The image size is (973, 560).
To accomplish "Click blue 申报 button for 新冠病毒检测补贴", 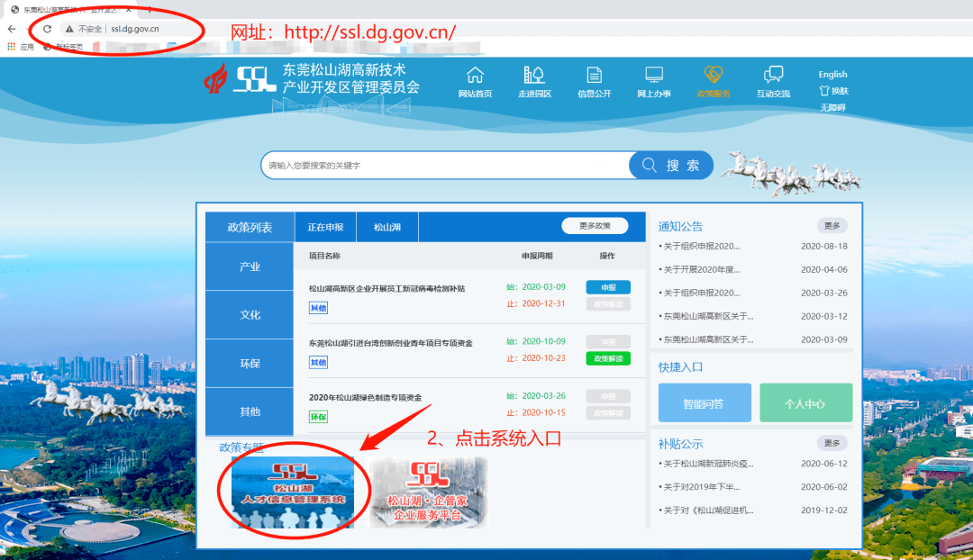I will coord(608,287).
